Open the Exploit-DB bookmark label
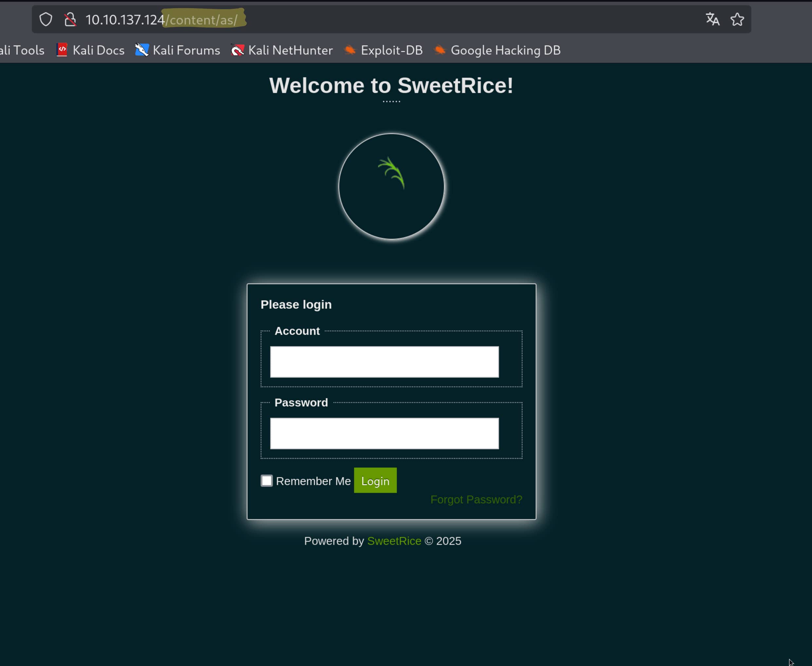The image size is (812, 666). [x=392, y=50]
